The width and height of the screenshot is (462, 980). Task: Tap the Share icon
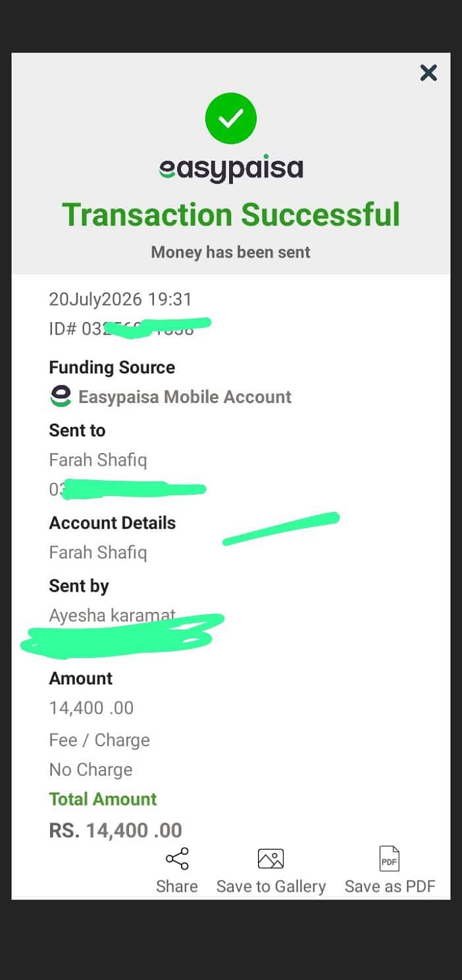point(177,859)
